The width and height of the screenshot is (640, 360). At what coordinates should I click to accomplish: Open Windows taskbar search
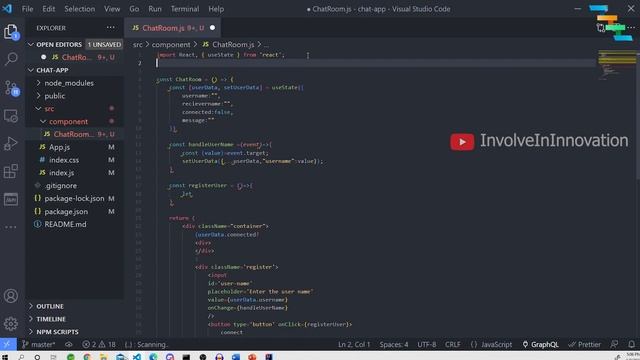pos(21,357)
